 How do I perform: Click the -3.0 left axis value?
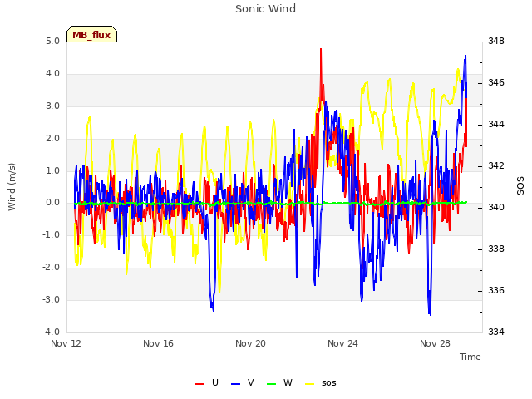click(51, 299)
